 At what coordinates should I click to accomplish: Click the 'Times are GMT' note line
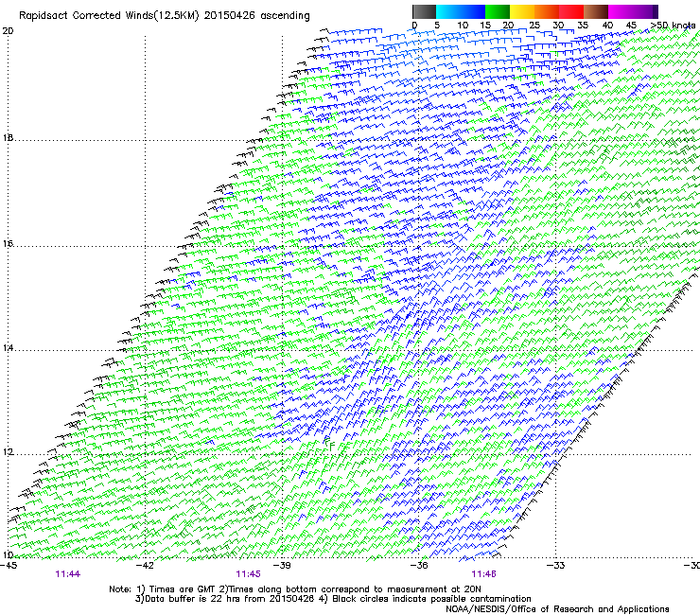tap(295, 589)
